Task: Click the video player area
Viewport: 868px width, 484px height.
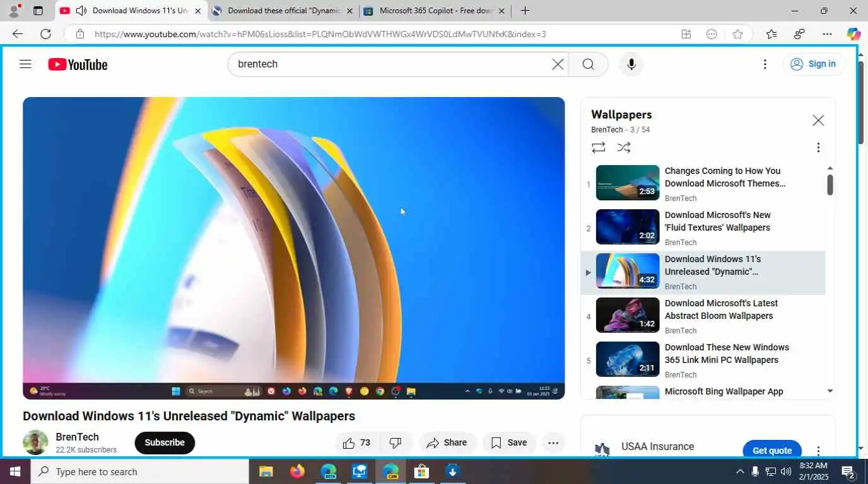Action: tap(294, 248)
